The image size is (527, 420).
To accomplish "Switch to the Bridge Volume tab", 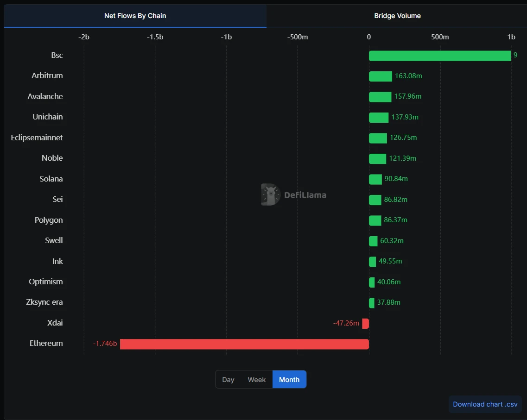I will (x=397, y=16).
